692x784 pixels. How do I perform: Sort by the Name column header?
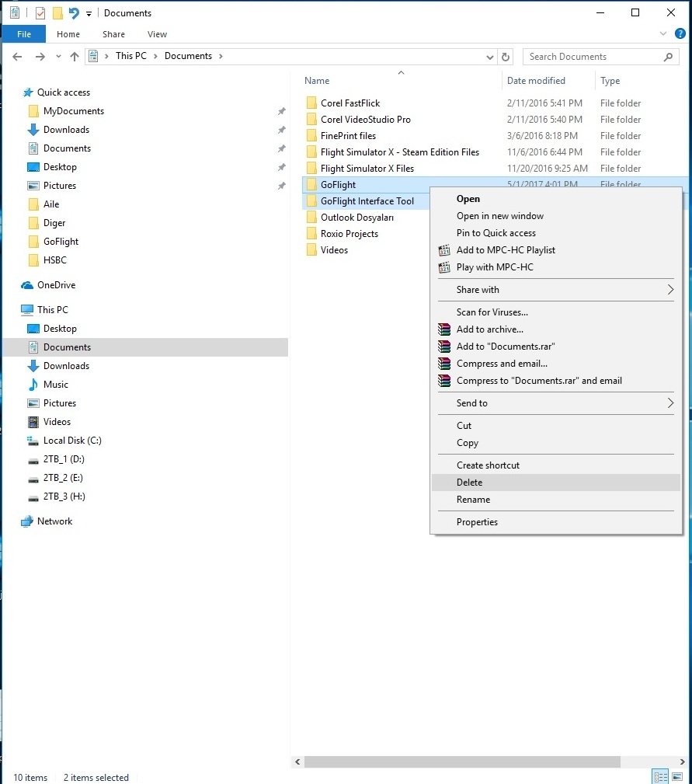coord(317,81)
